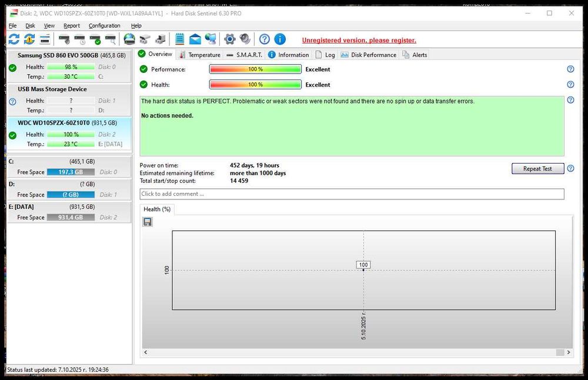This screenshot has width=588, height=380.
Task: Click the refresh icon with warning triangle
Action: (29, 39)
